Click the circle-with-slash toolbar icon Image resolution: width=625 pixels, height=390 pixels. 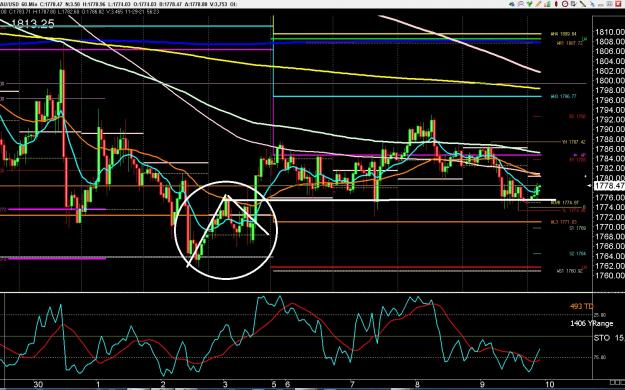(565, 4)
